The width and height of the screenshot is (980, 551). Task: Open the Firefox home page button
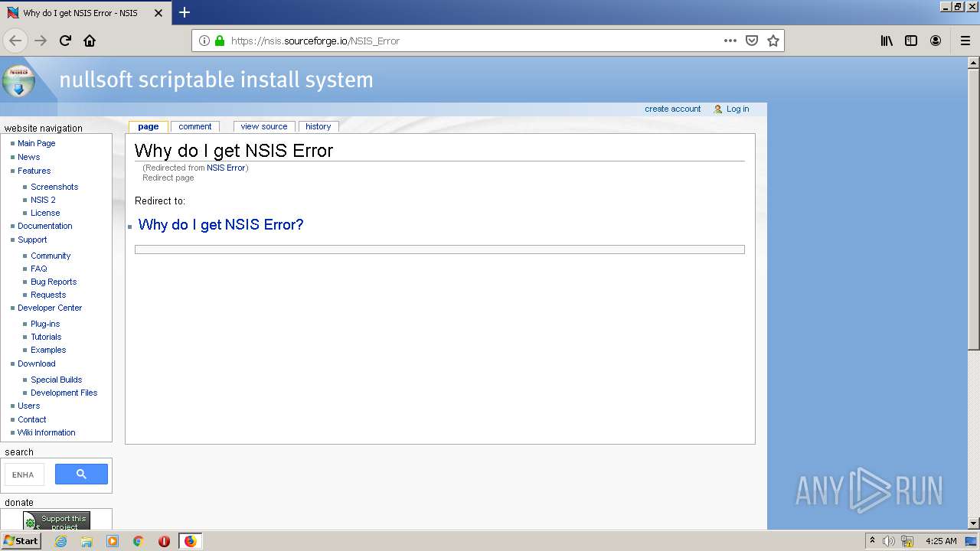tap(90, 41)
